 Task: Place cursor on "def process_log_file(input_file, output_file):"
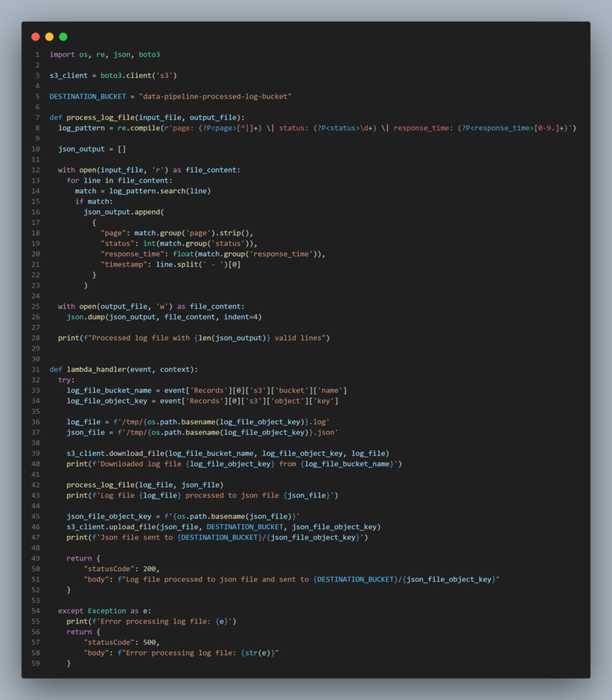[148, 118]
